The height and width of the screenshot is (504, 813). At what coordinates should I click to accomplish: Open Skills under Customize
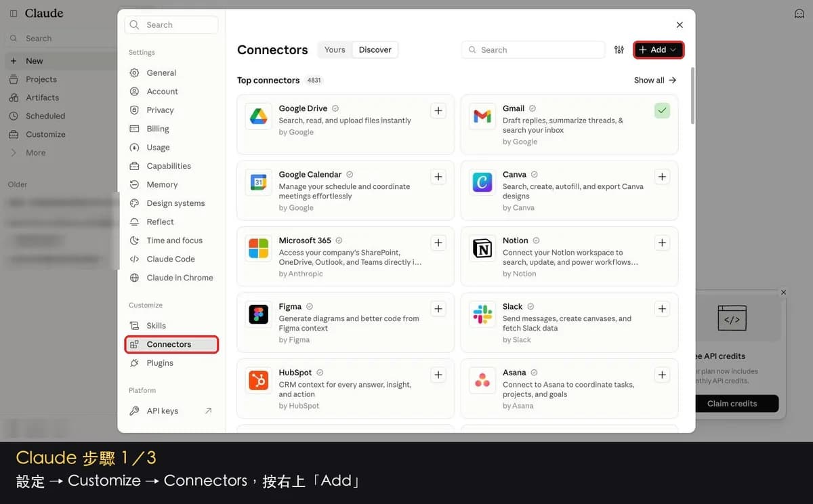click(171, 326)
